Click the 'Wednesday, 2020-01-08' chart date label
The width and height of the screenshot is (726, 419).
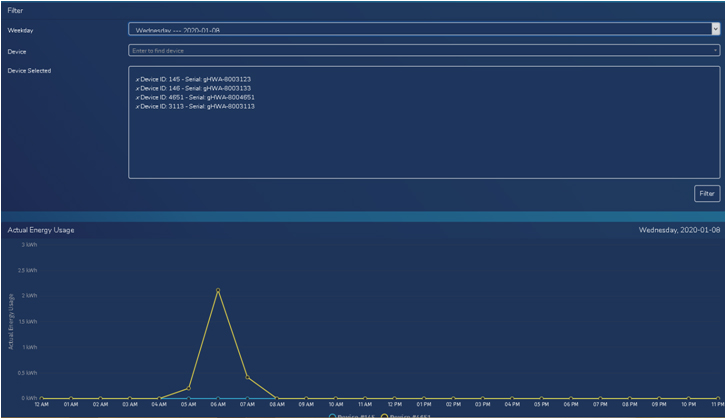pos(679,230)
